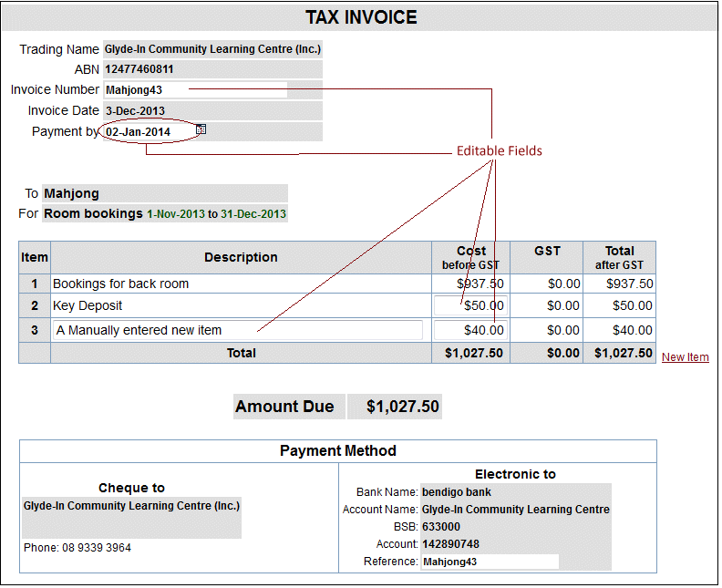Click the 'Total after GST' column header

(619, 258)
